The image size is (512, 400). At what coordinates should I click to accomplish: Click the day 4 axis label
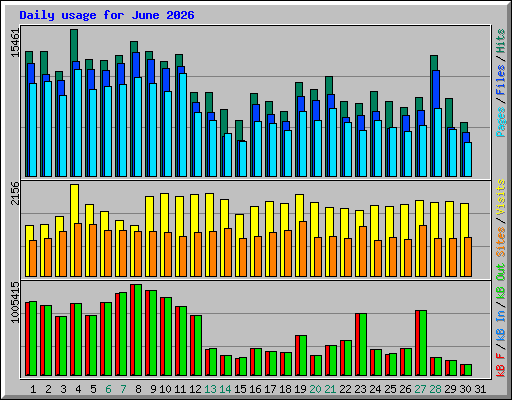point(78,389)
